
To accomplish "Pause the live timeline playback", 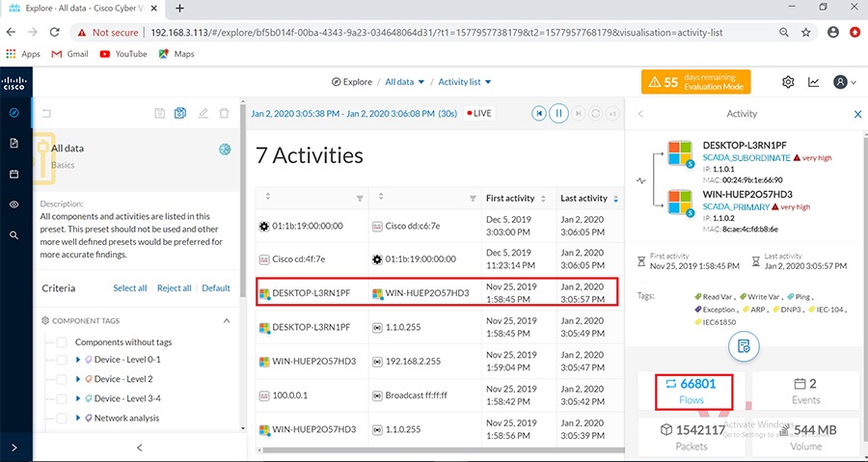I will pyautogui.click(x=558, y=114).
